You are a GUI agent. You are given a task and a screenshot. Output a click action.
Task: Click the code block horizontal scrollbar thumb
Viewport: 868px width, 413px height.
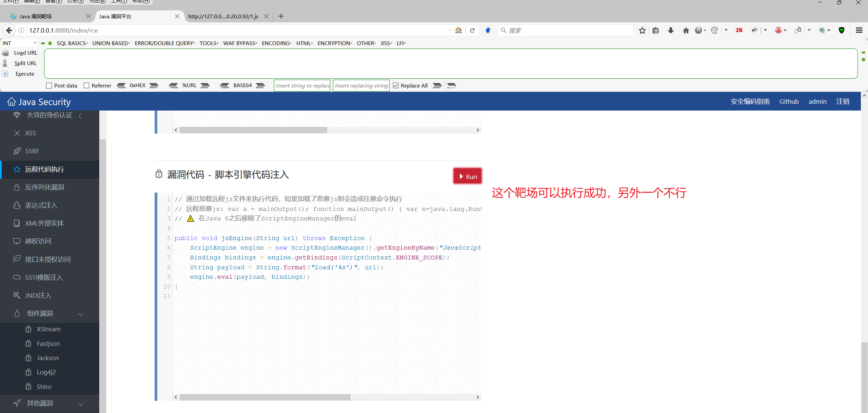[x=264, y=397]
